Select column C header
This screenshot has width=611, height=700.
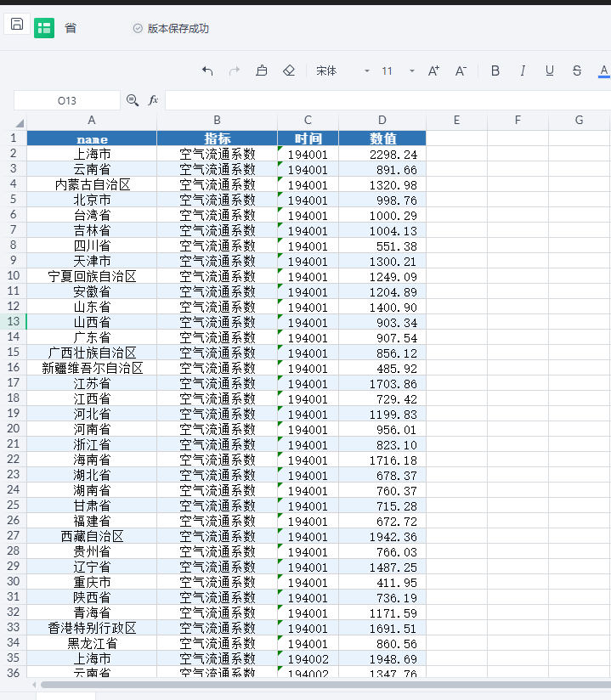[x=308, y=120]
